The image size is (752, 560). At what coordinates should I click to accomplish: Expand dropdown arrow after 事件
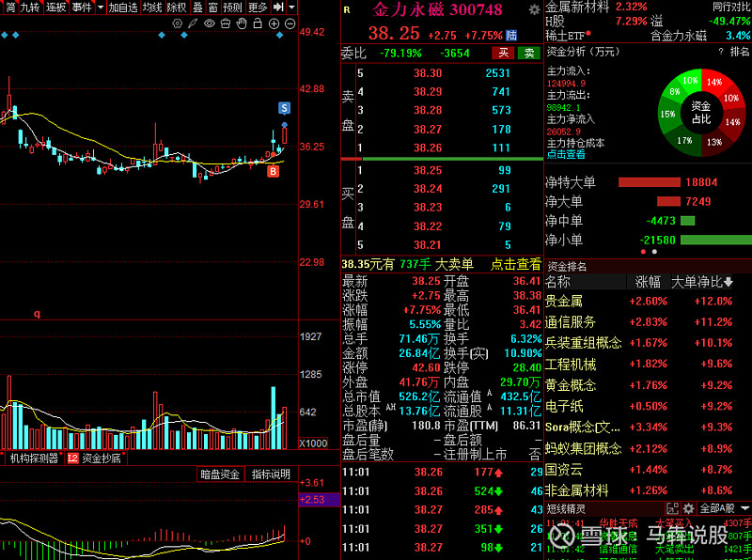click(x=101, y=8)
